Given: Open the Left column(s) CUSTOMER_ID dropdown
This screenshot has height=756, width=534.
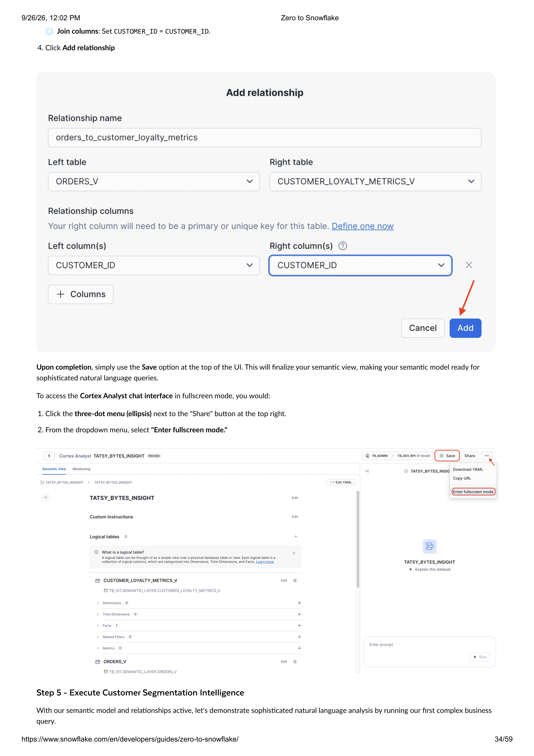Looking at the screenshot, I should pos(154,265).
